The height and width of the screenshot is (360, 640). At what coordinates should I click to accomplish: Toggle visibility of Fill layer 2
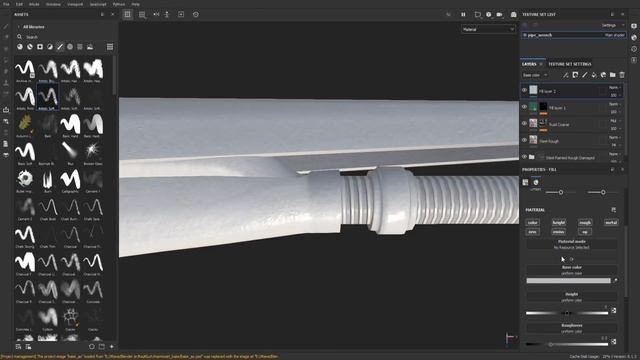tap(524, 90)
